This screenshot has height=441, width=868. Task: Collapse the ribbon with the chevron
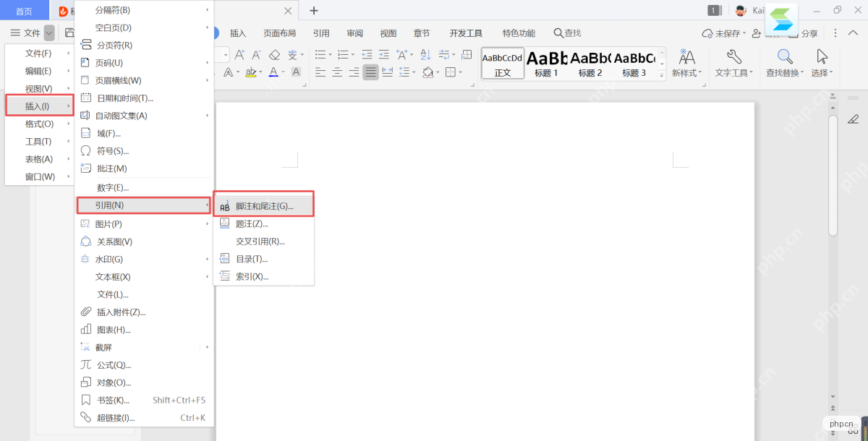click(854, 33)
